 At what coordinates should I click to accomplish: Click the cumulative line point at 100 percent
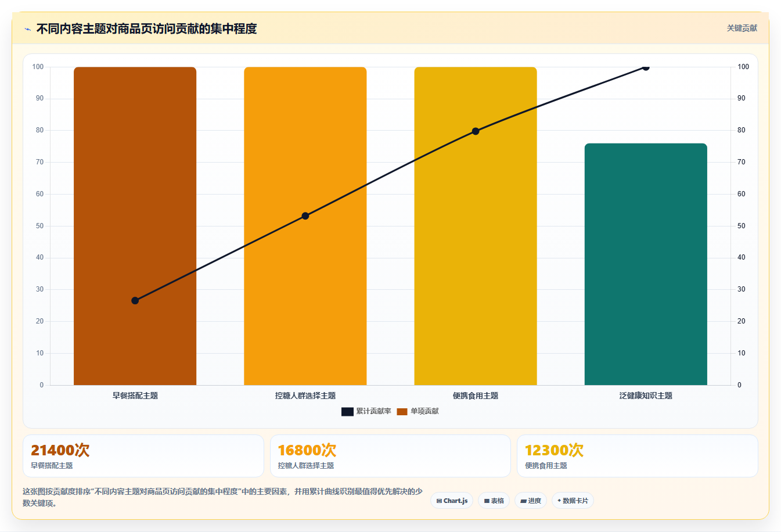coord(646,67)
